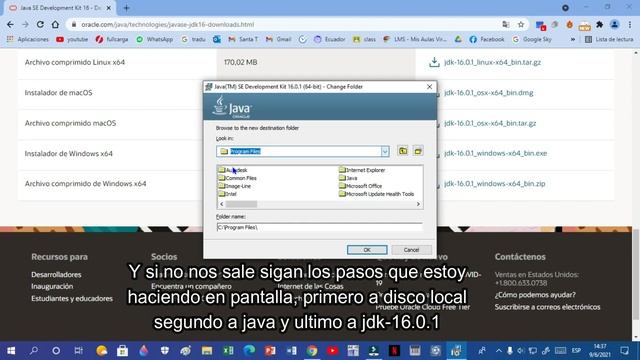This screenshot has width=640, height=360.
Task: Open the notification center icon
Action: click(x=624, y=351)
